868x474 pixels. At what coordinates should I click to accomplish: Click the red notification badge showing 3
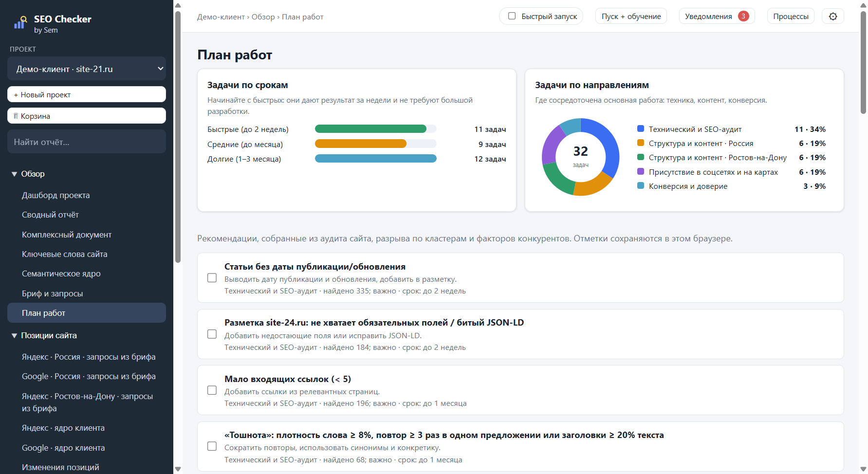coord(743,16)
